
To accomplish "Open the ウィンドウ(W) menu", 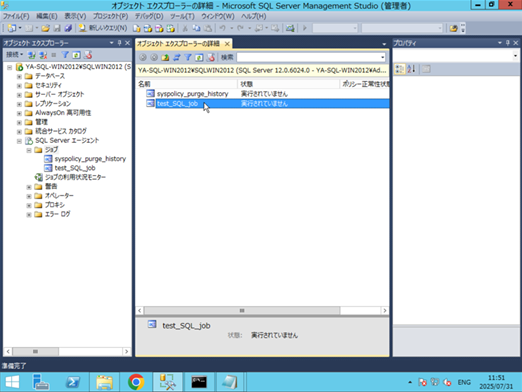I will point(218,16).
